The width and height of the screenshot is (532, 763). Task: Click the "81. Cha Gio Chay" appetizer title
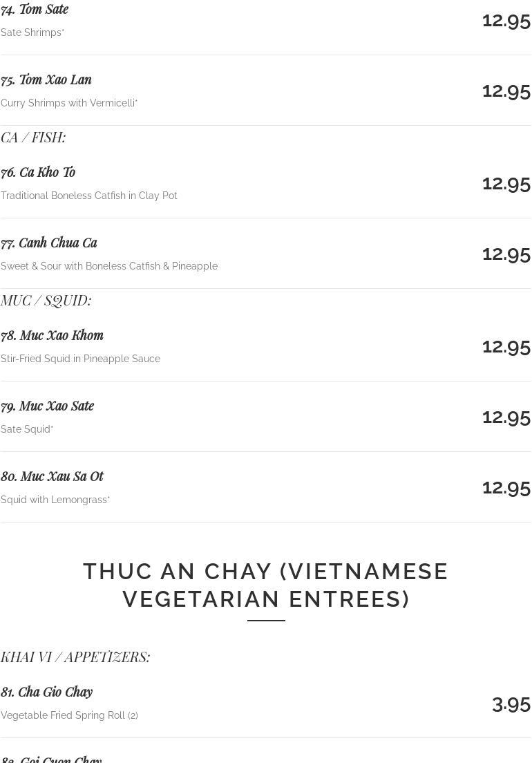(46, 692)
